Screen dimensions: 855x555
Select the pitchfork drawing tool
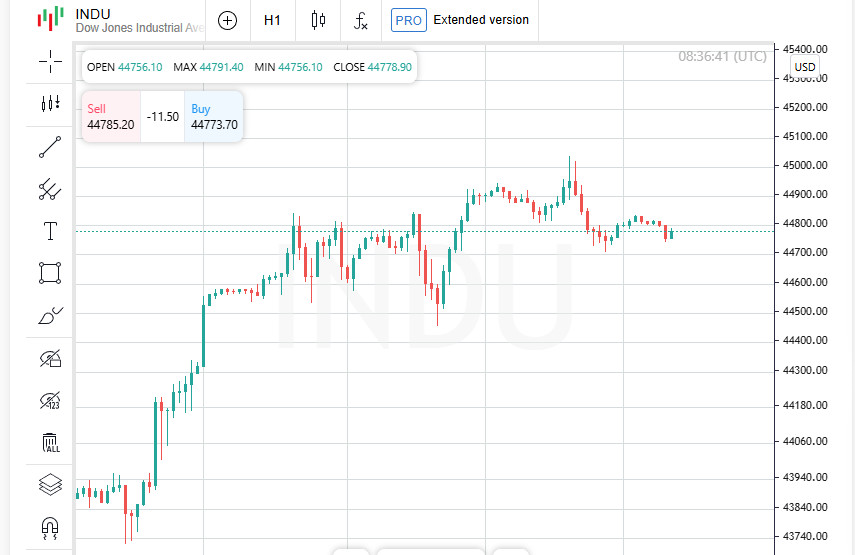pyautogui.click(x=50, y=189)
